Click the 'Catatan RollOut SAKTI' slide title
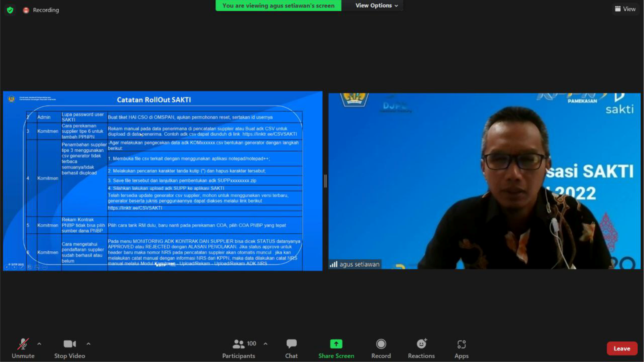Screen dimensions: 644x362 (x=154, y=100)
